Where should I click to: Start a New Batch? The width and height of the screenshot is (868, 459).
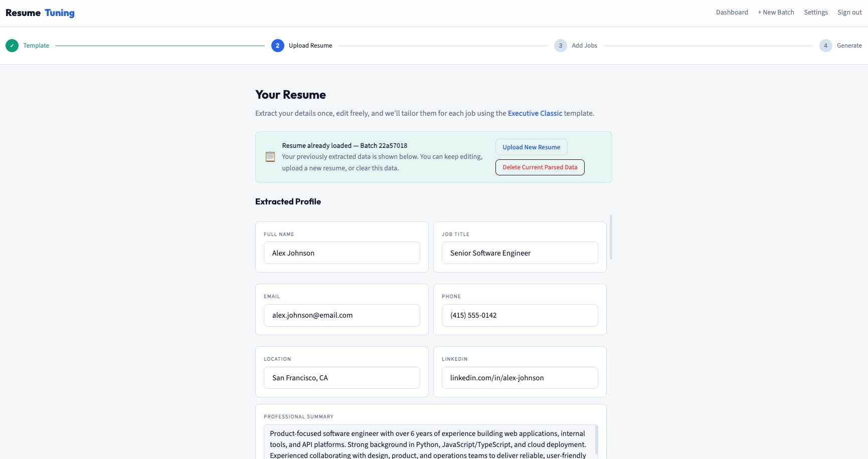pyautogui.click(x=776, y=12)
